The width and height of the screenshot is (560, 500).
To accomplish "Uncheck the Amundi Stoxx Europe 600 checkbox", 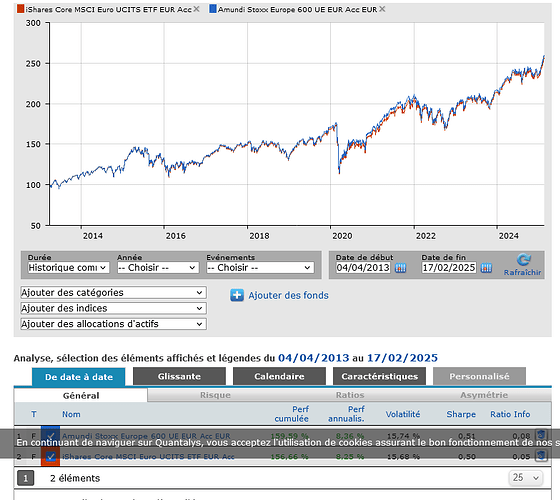I will coord(50,436).
